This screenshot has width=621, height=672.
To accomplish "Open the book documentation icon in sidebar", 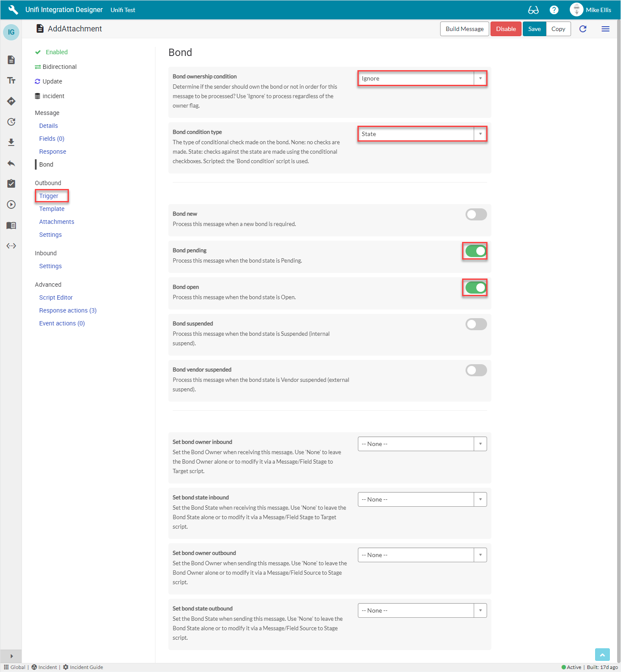I will (x=11, y=225).
